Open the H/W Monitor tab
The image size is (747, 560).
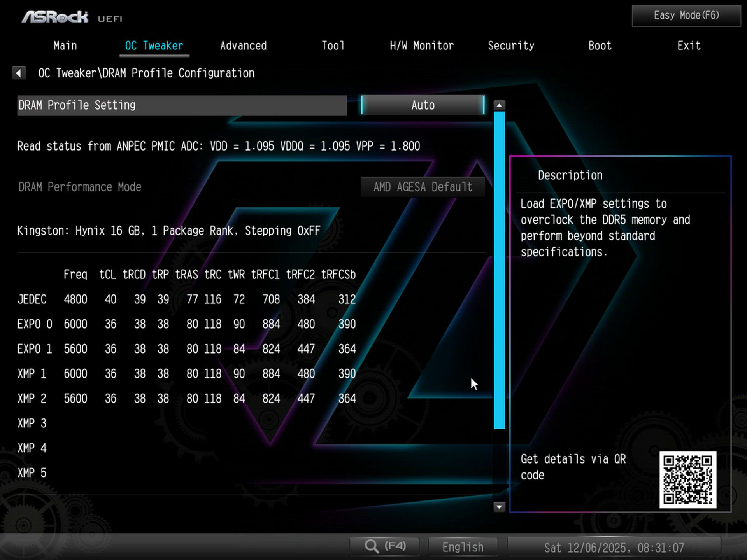(x=422, y=46)
